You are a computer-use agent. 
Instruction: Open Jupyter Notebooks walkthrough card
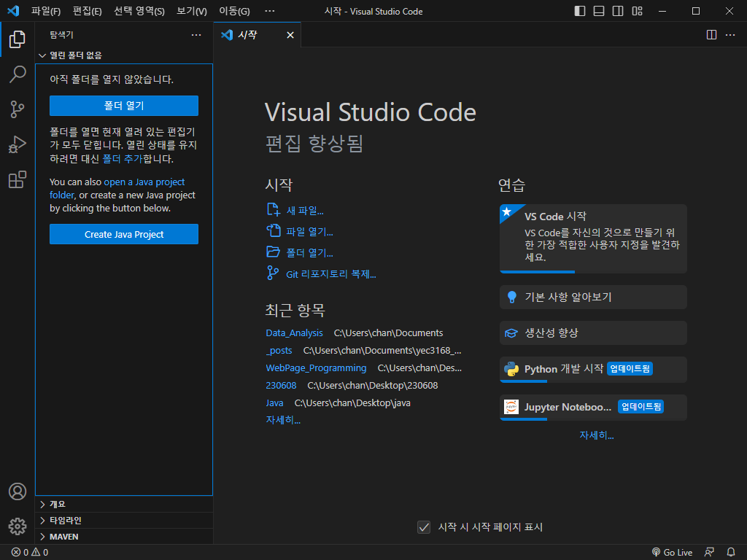[593, 407]
